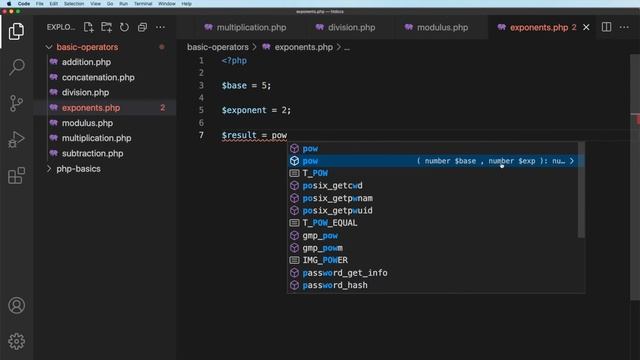Click the <?php opening tag on line 1
This screenshot has height=360, width=640.
point(234,61)
